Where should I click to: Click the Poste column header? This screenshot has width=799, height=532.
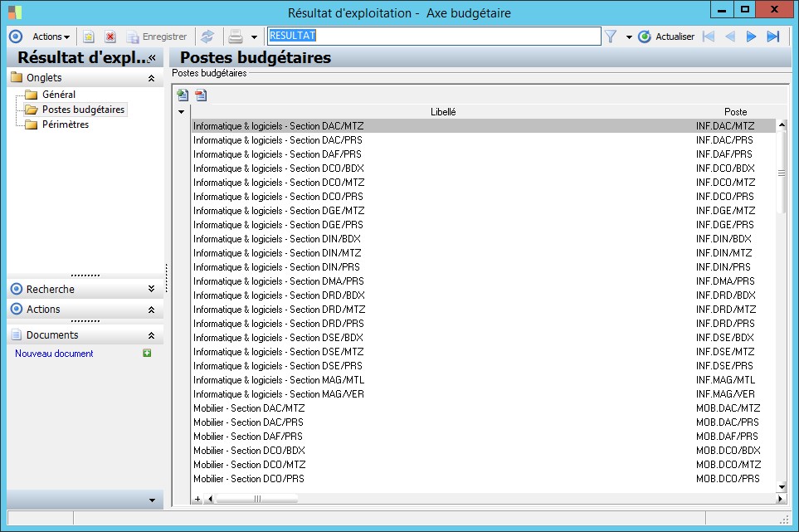[735, 111]
